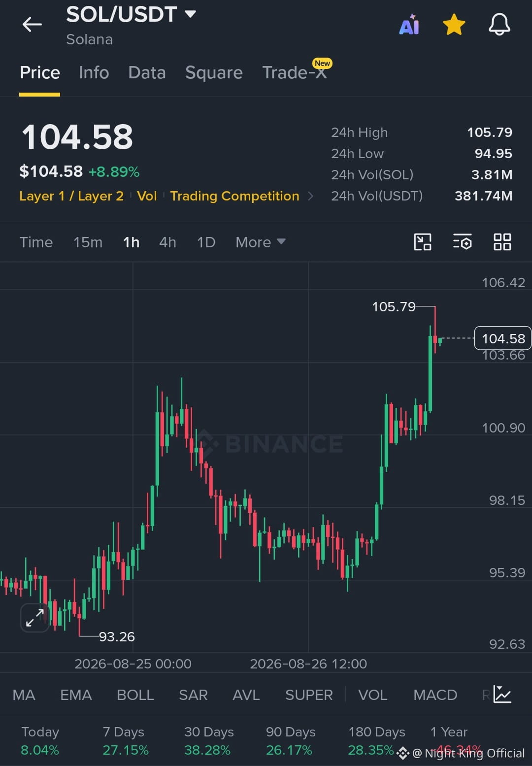Tap the 92.63 price axis label
The height and width of the screenshot is (766, 532).
click(507, 644)
